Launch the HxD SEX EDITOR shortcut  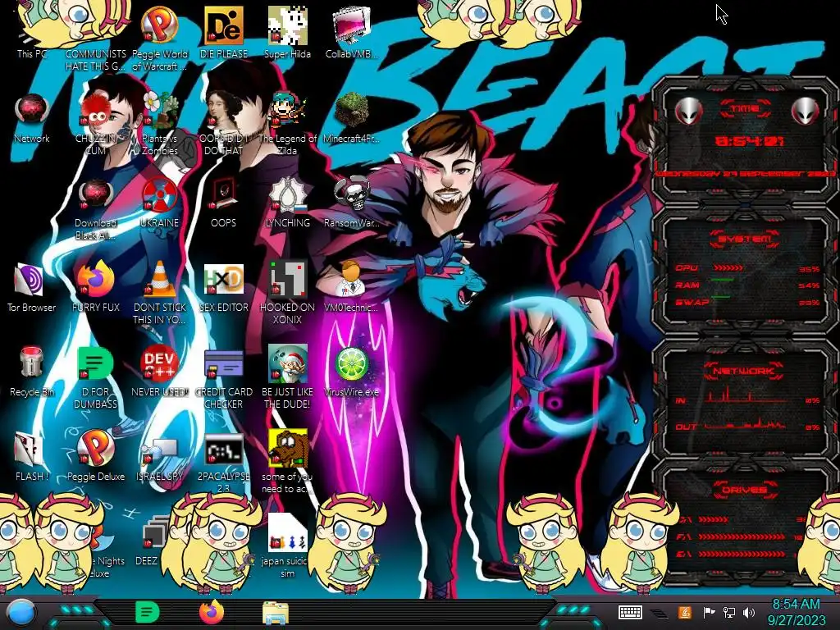point(223,287)
